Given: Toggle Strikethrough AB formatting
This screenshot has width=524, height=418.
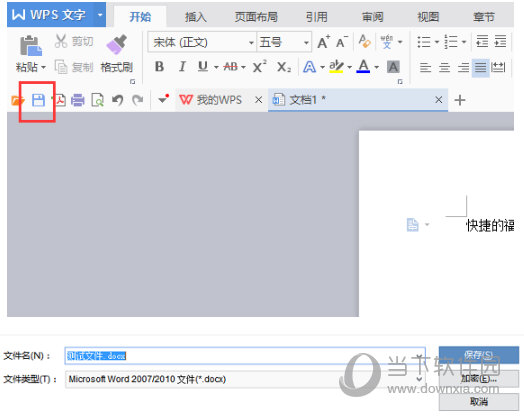Looking at the screenshot, I should [231, 67].
